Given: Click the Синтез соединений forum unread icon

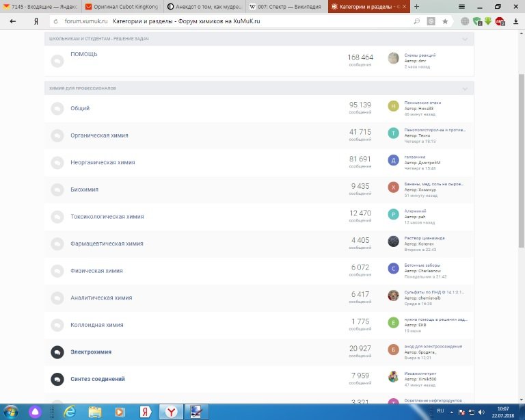Looking at the screenshot, I should click(57, 379).
